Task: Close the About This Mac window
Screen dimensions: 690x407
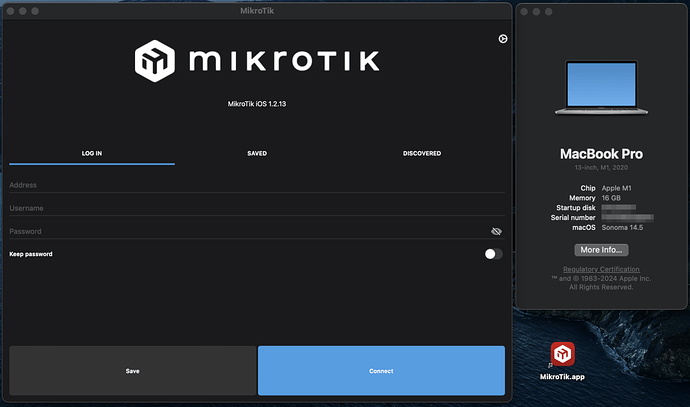Action: (x=524, y=11)
